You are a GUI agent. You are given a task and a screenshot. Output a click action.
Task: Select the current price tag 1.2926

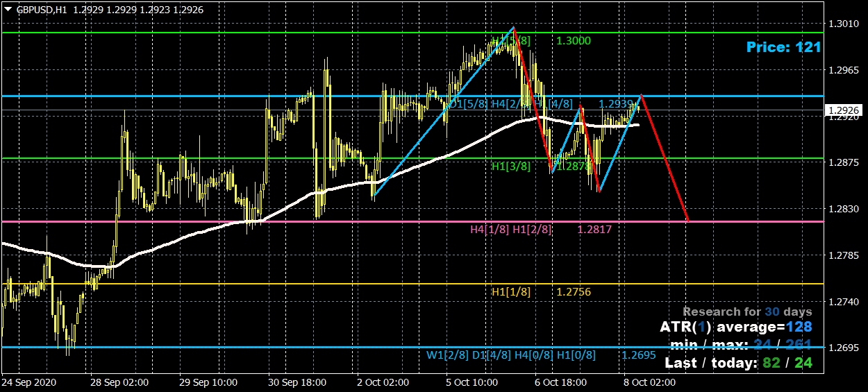click(x=845, y=110)
